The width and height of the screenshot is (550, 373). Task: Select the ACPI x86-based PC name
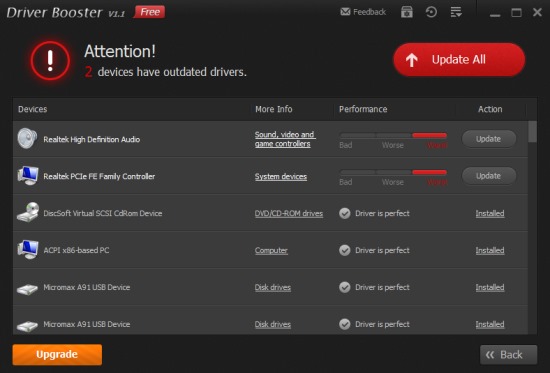(x=76, y=251)
